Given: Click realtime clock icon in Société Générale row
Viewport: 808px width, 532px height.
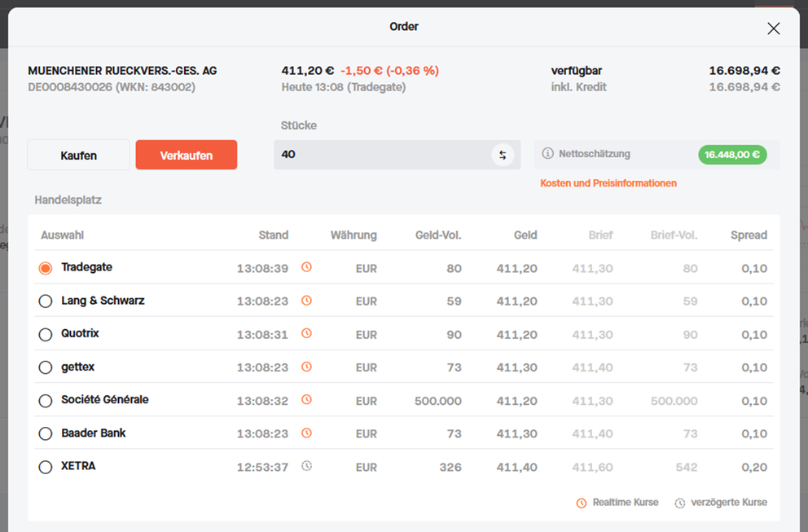Looking at the screenshot, I should 306,400.
